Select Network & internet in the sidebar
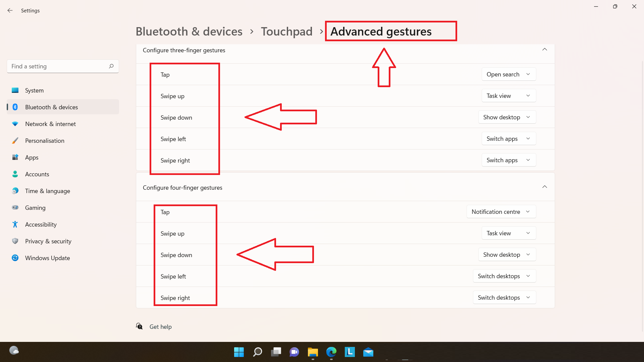This screenshot has height=362, width=644. pyautogui.click(x=50, y=124)
